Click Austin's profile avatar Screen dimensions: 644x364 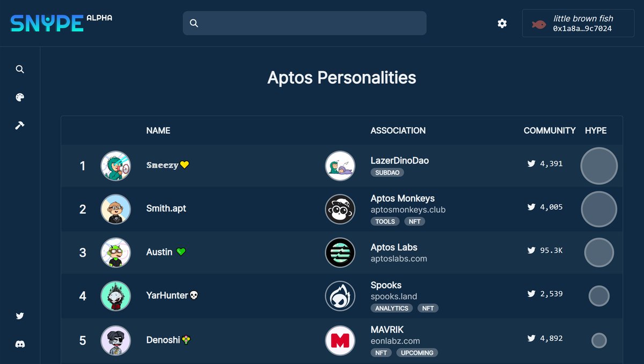tap(116, 252)
